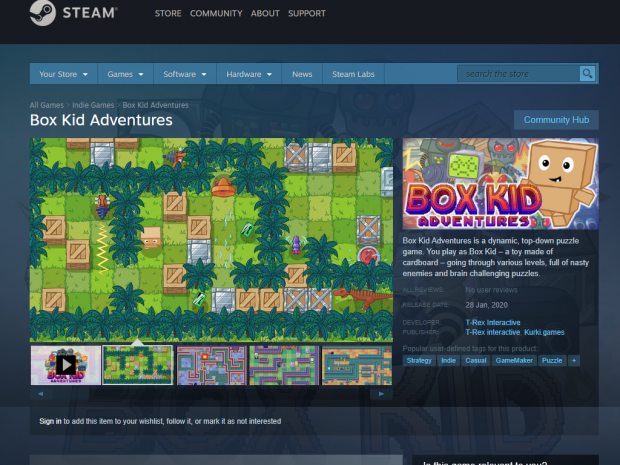This screenshot has height=465, width=620.
Task: Go to the News tab
Action: 302,74
